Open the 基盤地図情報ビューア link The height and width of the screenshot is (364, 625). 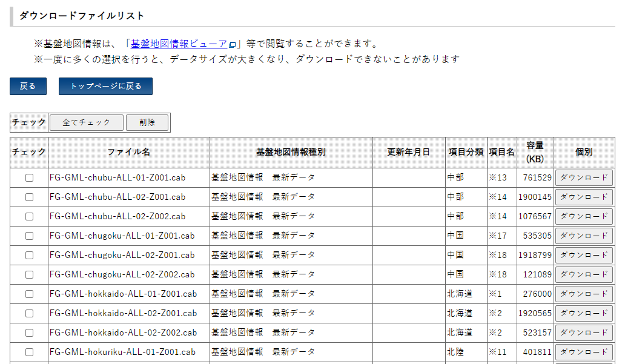(x=179, y=44)
